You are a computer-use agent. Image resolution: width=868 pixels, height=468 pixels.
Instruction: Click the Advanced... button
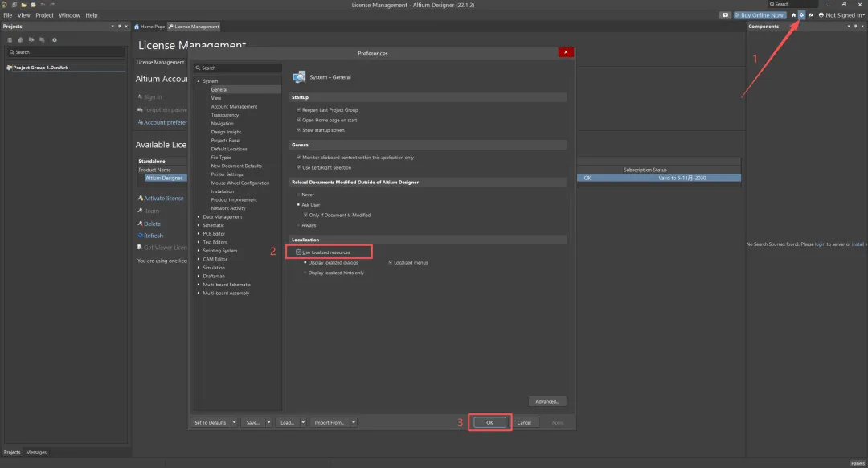pos(547,401)
